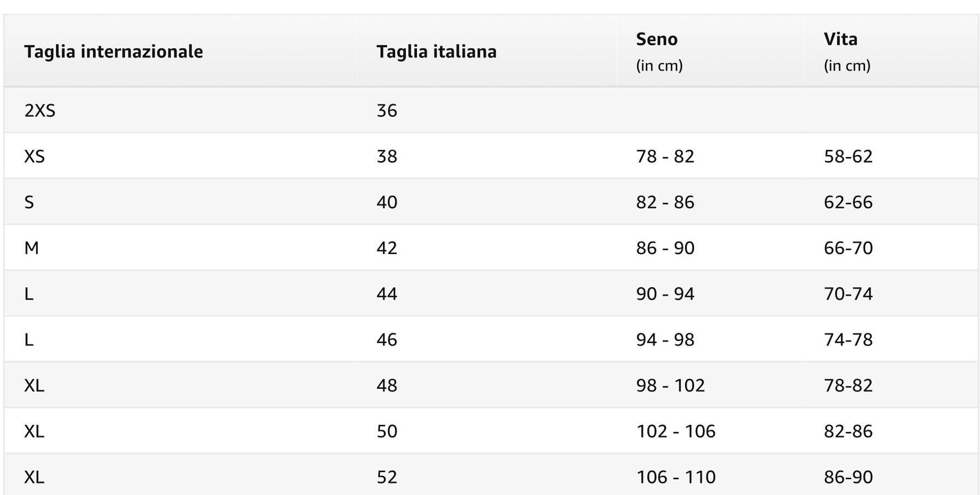Click the 82-86 waist value
The image size is (980, 495).
click(848, 431)
